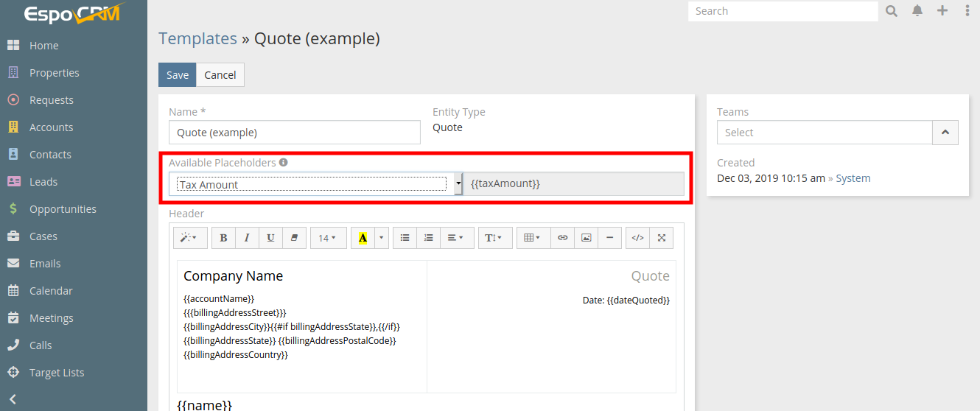Insert a link using the chain icon

click(x=562, y=238)
